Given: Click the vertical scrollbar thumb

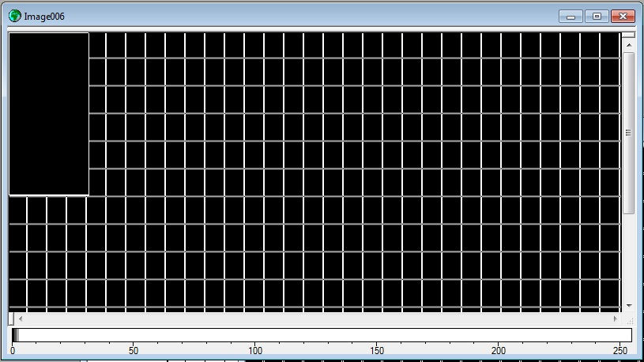Looking at the screenshot, I should (629, 133).
